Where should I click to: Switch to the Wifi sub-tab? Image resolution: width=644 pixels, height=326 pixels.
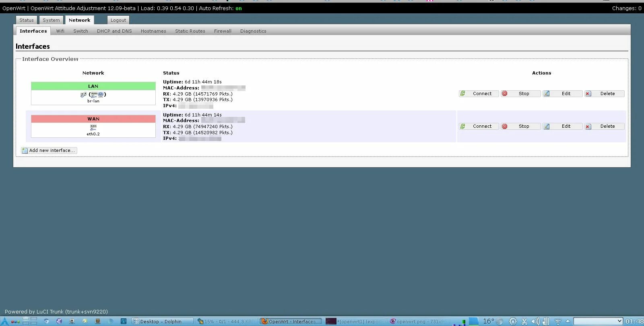pyautogui.click(x=60, y=31)
